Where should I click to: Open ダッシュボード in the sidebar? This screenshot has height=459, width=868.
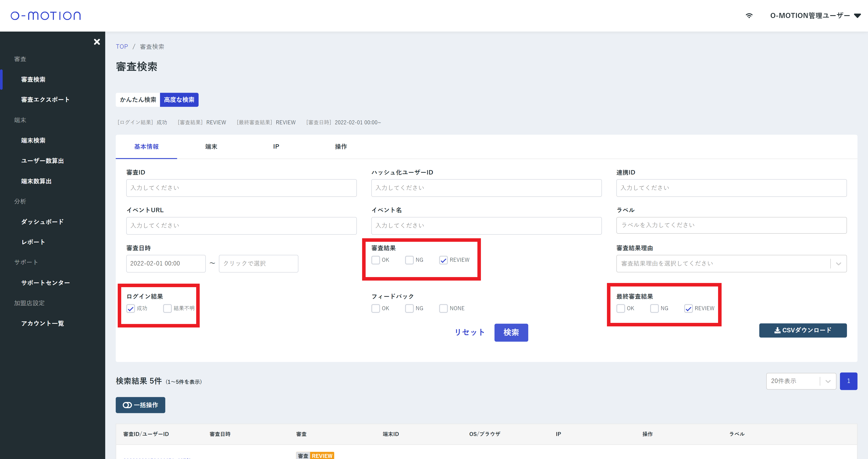(x=43, y=221)
